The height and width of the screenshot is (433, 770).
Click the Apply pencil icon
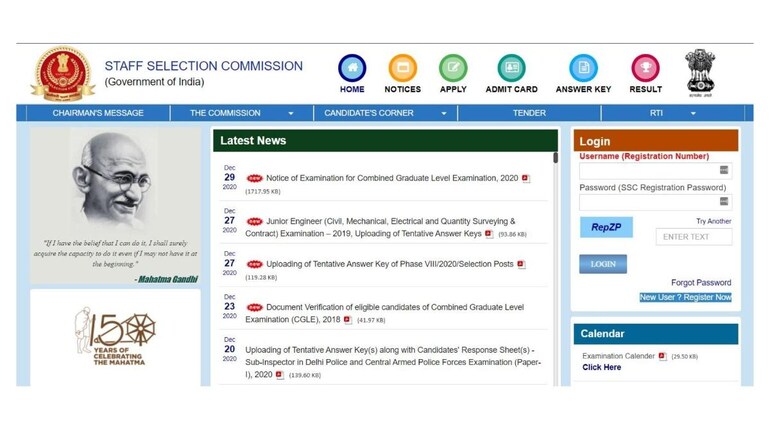[x=453, y=68]
